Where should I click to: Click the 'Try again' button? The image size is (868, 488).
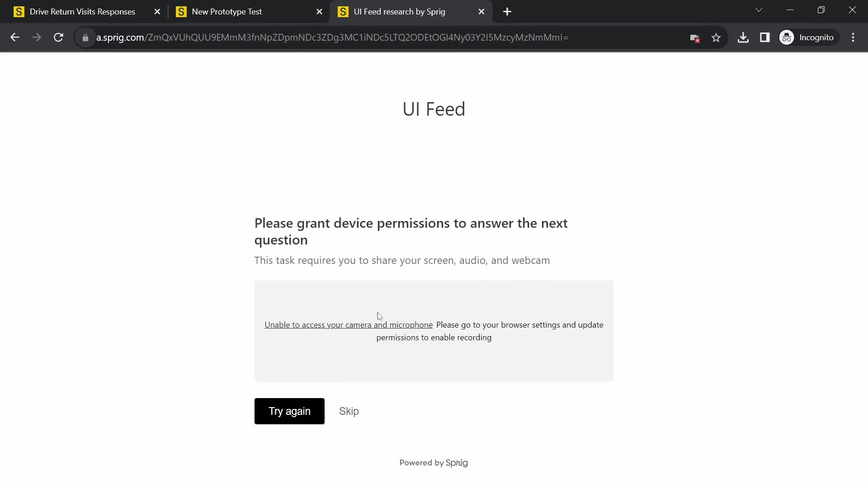click(x=289, y=411)
